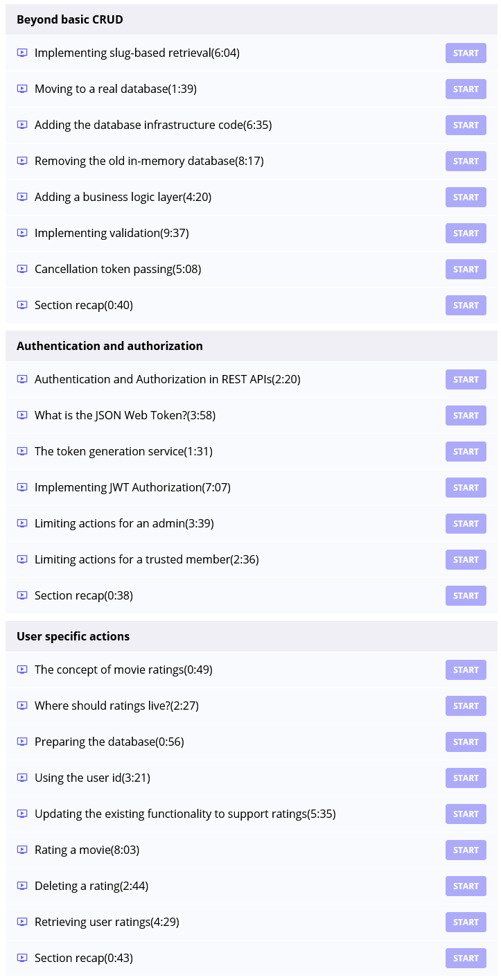
Task: Click video icon next to Rating a movie
Action: click(22, 850)
